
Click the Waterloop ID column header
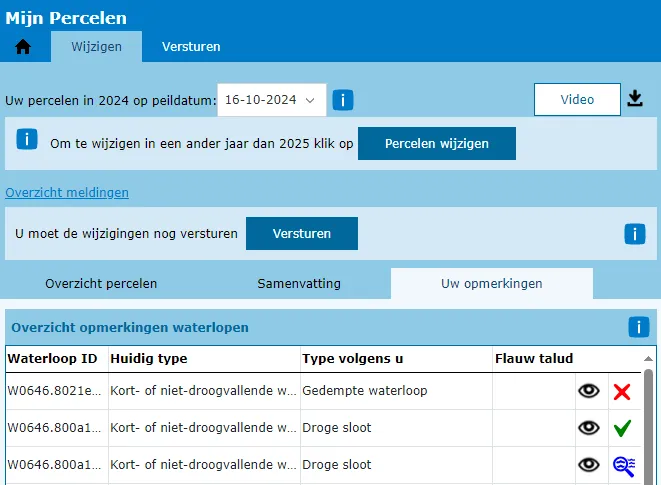point(57,358)
